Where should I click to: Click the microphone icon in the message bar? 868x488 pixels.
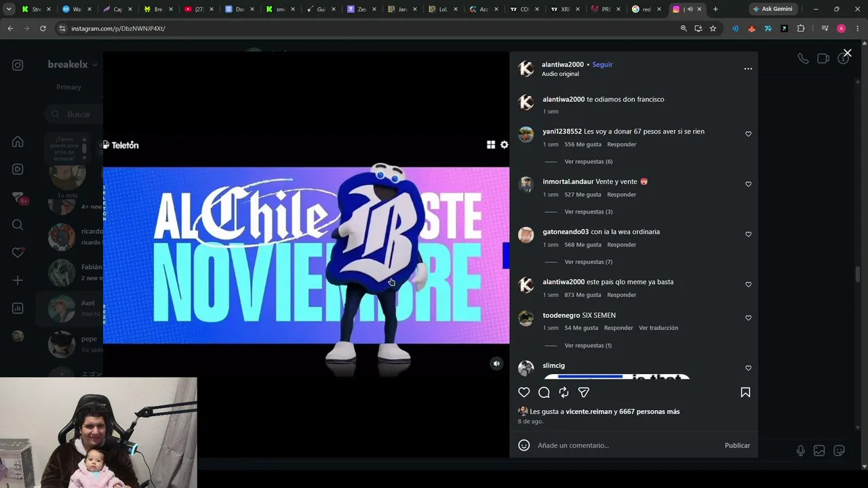coord(801,451)
